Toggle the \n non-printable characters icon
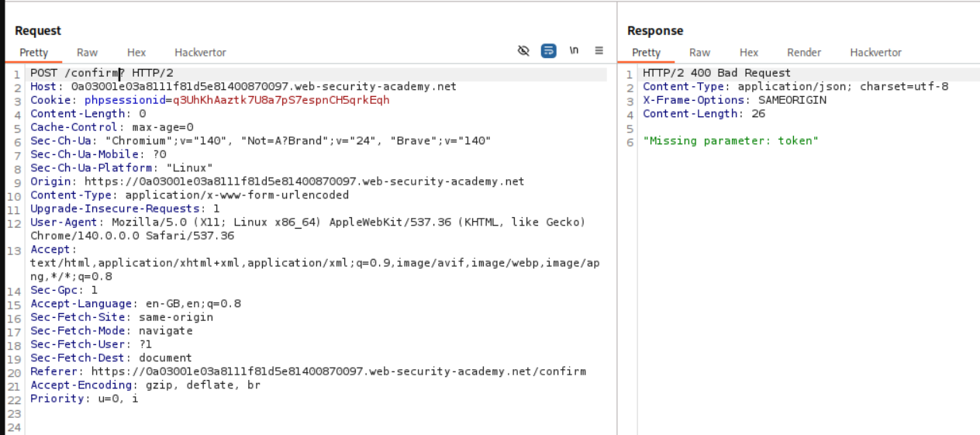 574,51
